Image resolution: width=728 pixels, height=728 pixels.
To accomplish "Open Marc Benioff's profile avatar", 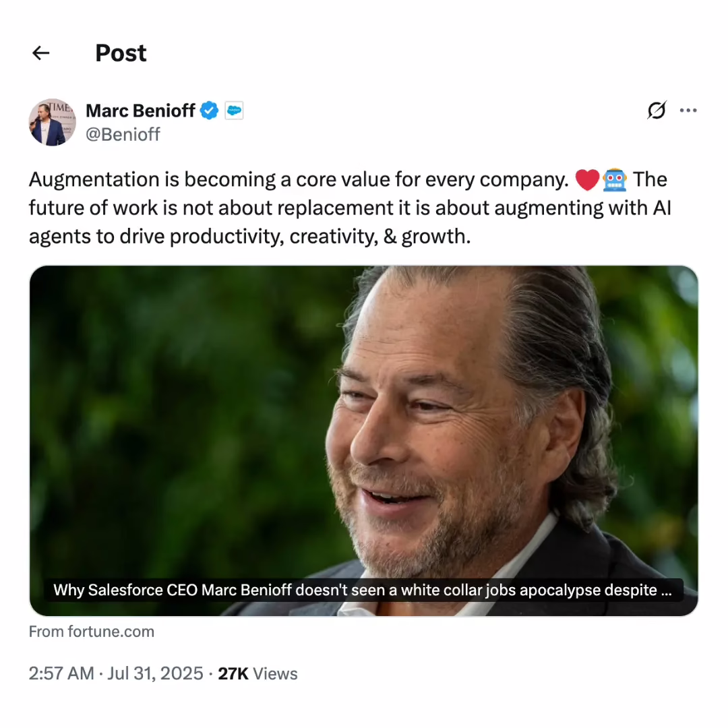I will tap(52, 122).
